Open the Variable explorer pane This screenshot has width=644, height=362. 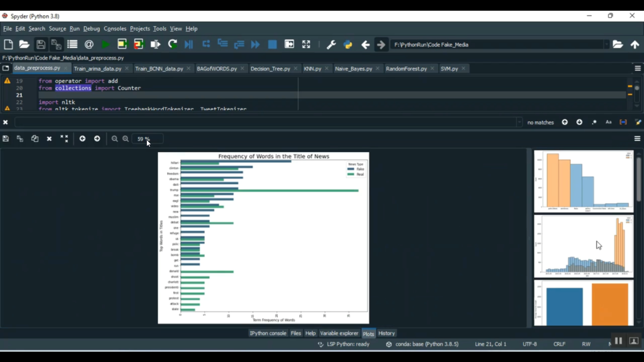coord(339,333)
